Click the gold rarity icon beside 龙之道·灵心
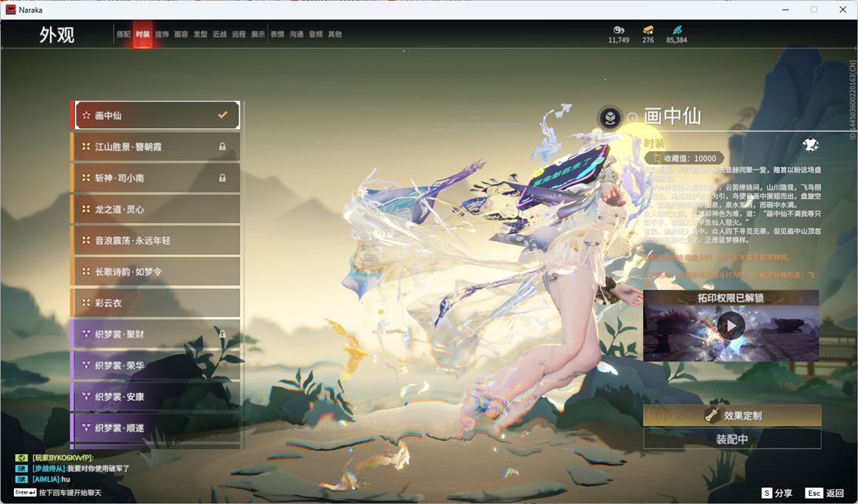 click(x=86, y=209)
